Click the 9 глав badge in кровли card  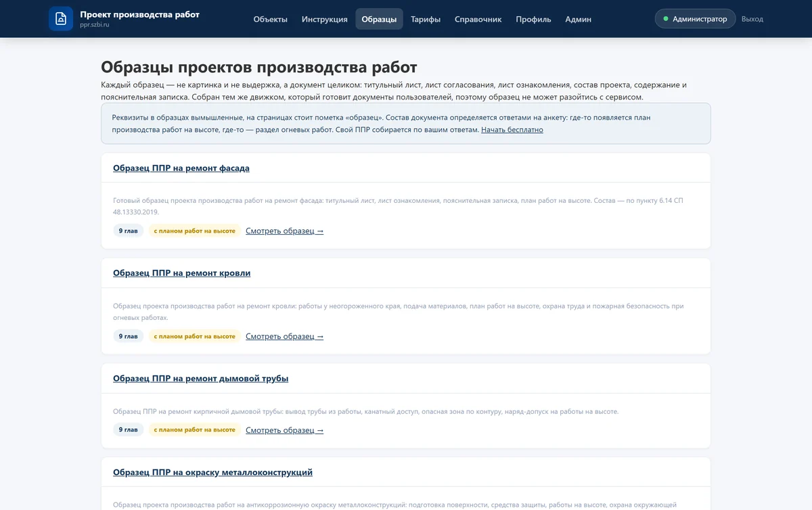coord(129,336)
